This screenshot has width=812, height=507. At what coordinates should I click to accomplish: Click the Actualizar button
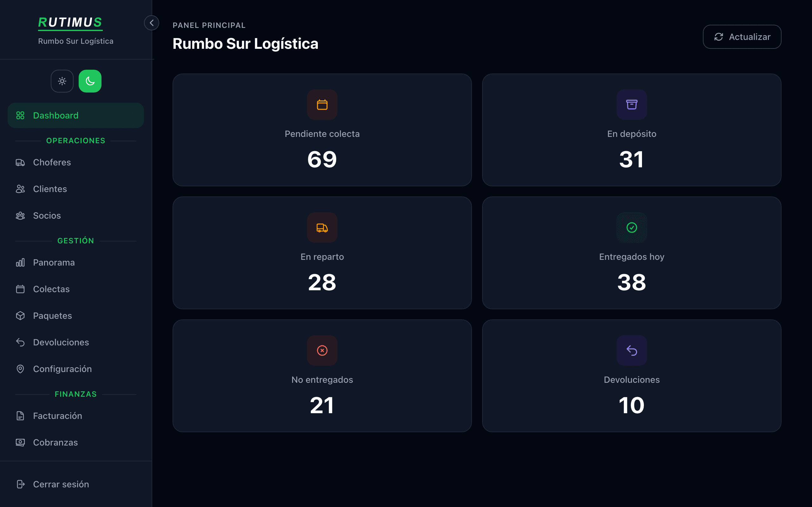pyautogui.click(x=742, y=37)
